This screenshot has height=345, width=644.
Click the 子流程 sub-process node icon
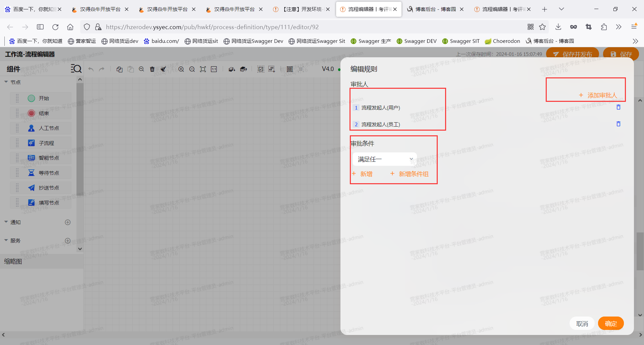31,143
